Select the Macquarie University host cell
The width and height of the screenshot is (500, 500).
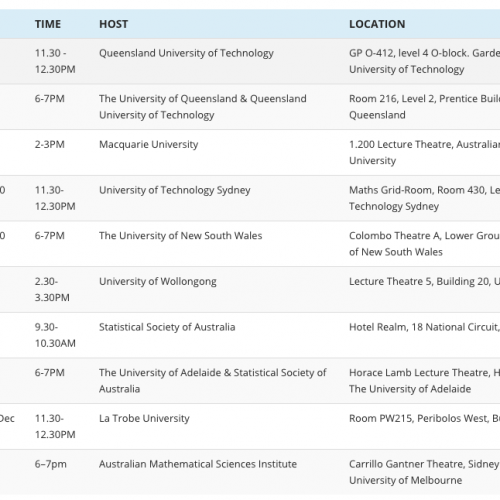[149, 145]
